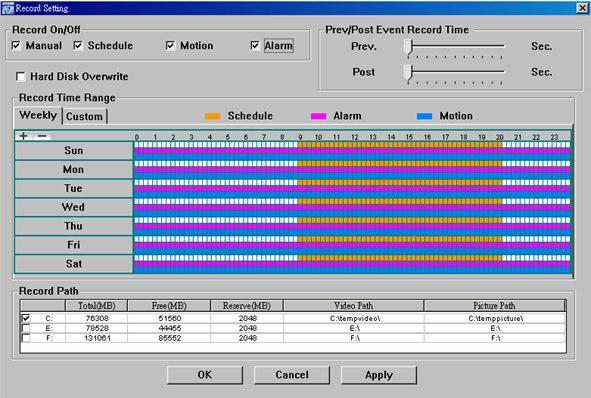The width and height of the screenshot is (591, 398).
Task: Click the Prev. record time slider handle
Action: (409, 48)
